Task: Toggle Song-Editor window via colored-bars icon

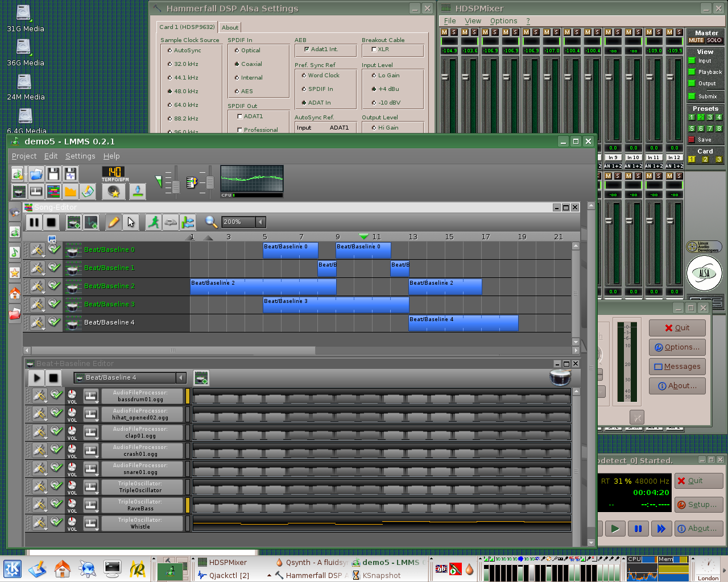Action: click(53, 192)
